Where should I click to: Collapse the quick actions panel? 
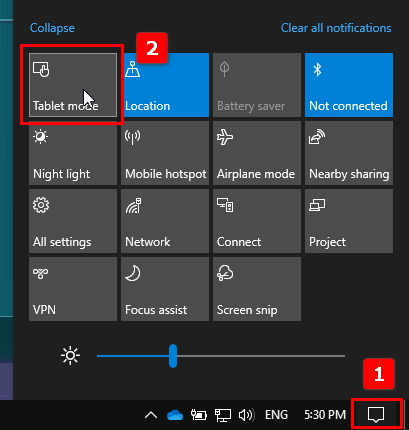(52, 28)
